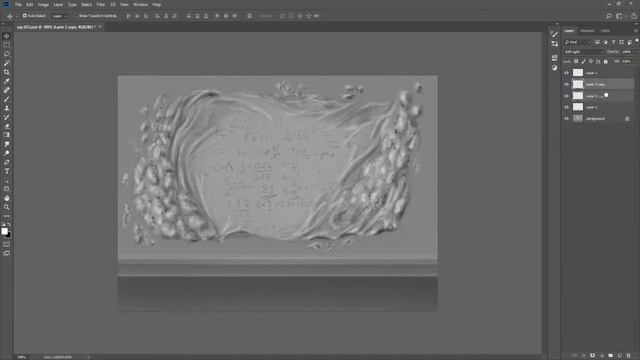
Task: Hide the Background layer eye icon
Action: coord(567,118)
